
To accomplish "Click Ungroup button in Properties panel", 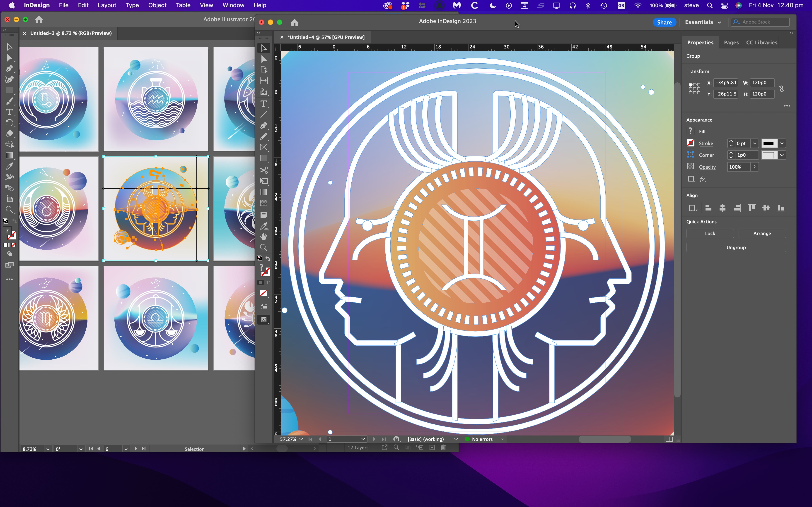I will point(736,248).
